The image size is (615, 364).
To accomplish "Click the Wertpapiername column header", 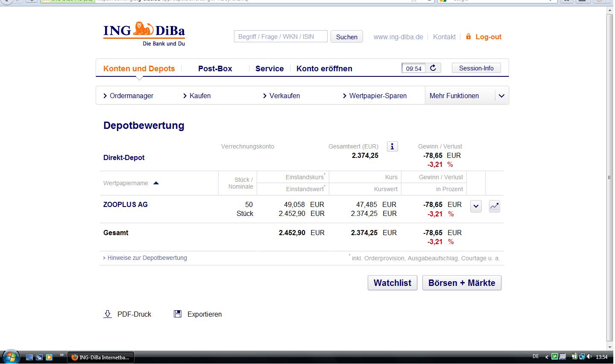I will (126, 183).
